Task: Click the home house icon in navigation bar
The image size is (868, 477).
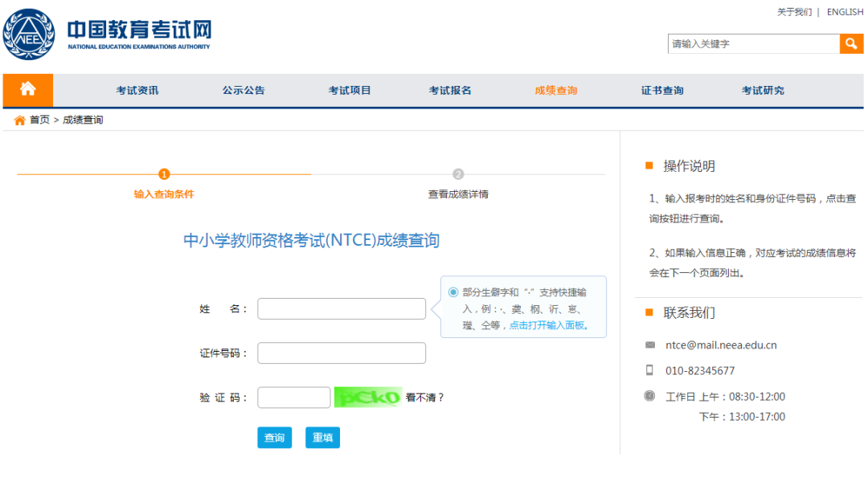Action: (27, 90)
